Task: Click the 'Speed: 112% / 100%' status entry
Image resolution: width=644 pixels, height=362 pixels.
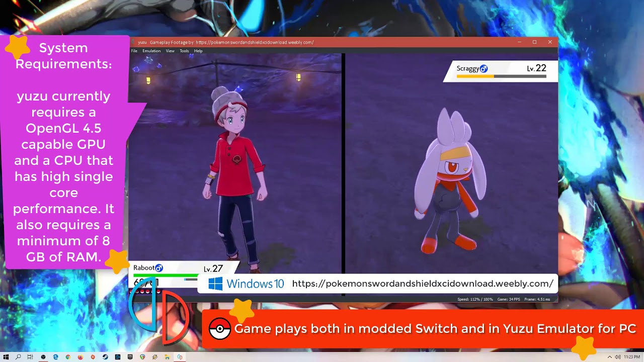Action: tap(475, 299)
